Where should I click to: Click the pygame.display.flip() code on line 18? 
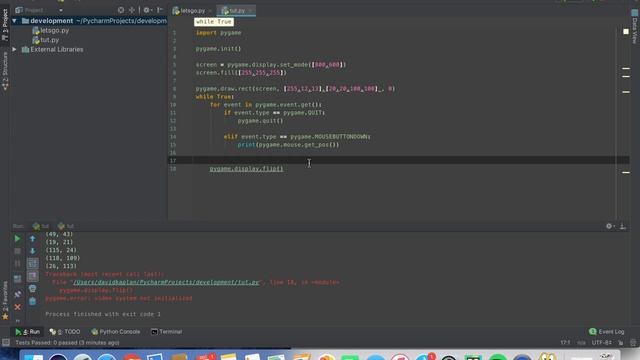246,169
